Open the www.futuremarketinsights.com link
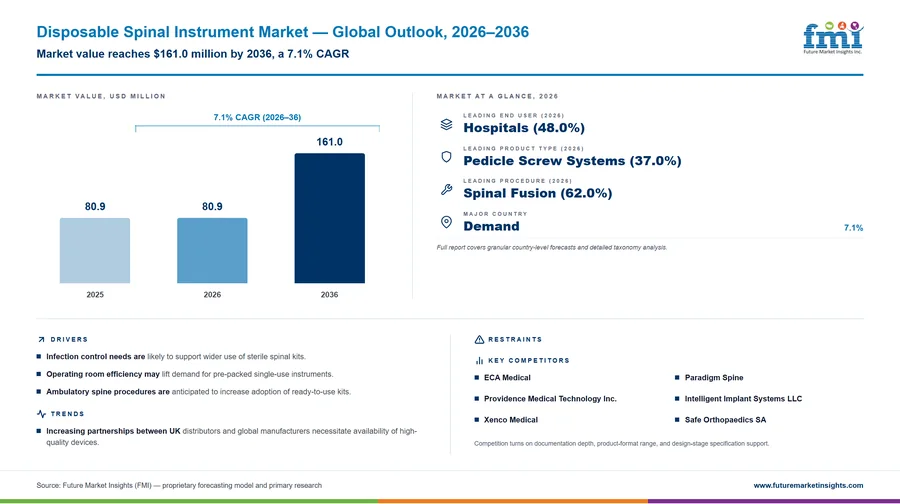 click(808, 486)
